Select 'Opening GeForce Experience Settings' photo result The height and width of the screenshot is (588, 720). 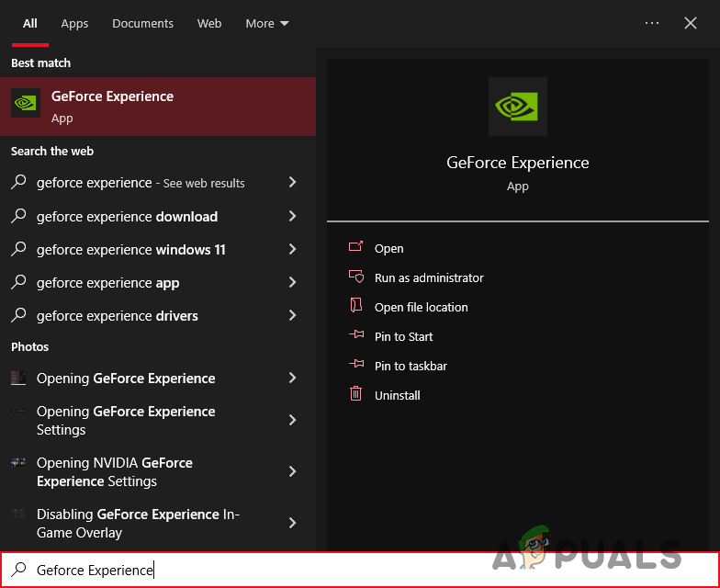click(x=158, y=420)
